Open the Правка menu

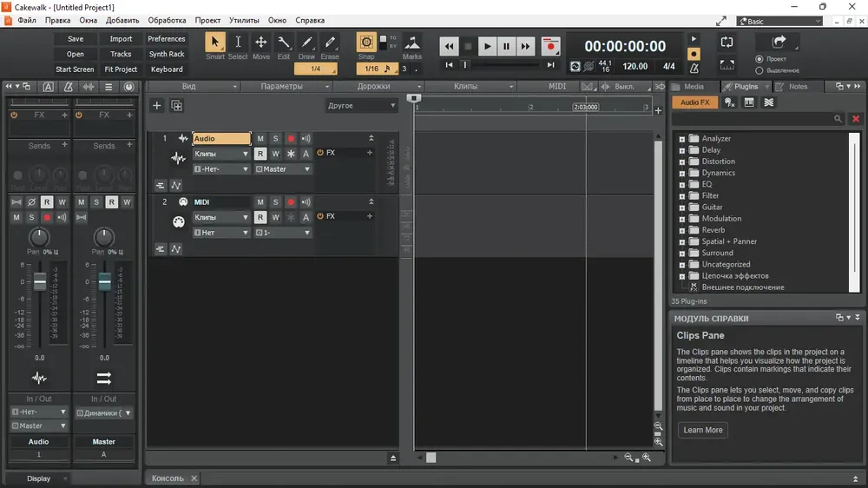pyautogui.click(x=57, y=20)
